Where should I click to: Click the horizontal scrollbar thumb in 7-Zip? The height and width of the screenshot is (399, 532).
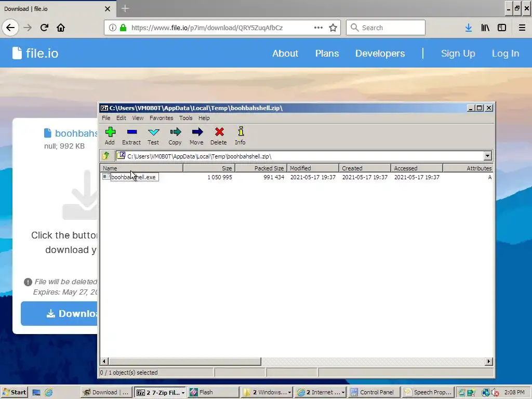(184, 362)
